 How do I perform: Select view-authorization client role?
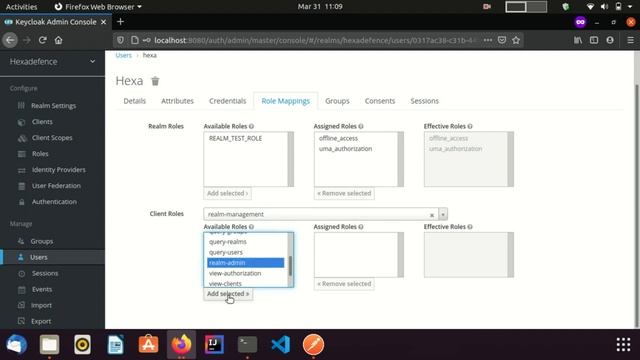pyautogui.click(x=235, y=273)
